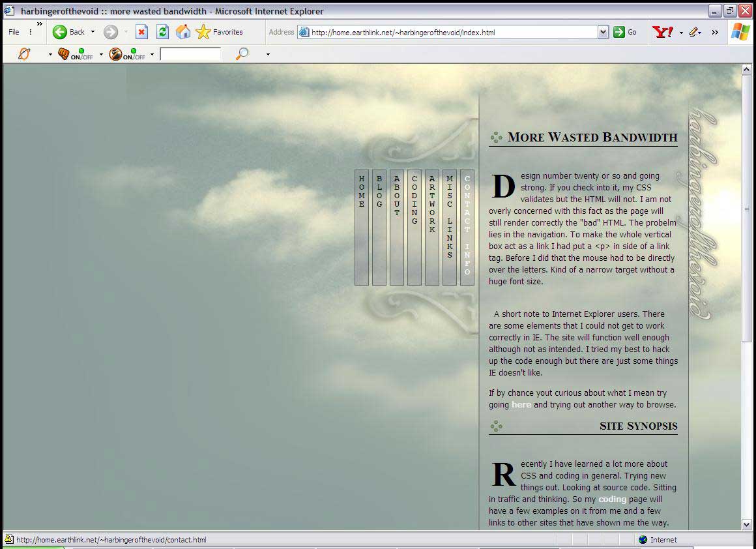Image resolution: width=756 pixels, height=549 pixels.
Task: Click the Internet zone globe icon
Action: pyautogui.click(x=643, y=539)
